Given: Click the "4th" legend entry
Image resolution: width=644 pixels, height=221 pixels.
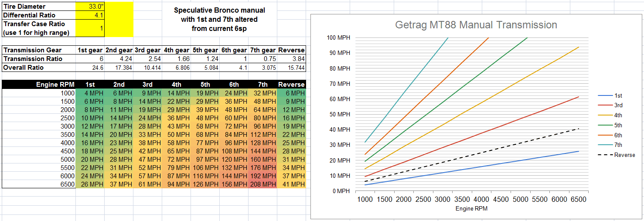Looking at the screenshot, I should 610,116.
